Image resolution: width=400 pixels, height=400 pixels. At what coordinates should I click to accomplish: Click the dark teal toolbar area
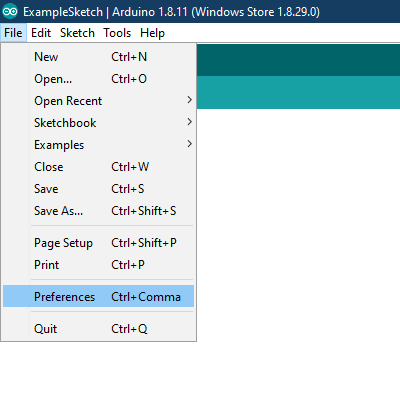(x=298, y=60)
